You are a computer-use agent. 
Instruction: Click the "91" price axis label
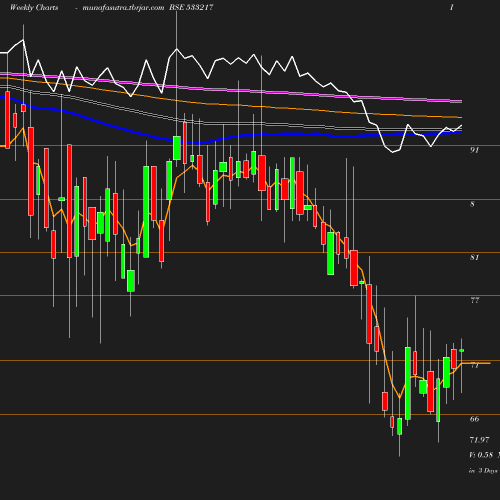click(474, 150)
